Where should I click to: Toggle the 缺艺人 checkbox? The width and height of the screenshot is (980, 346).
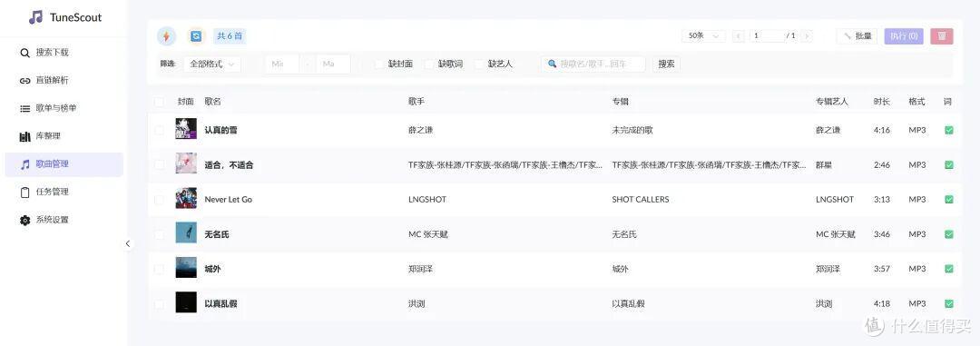click(x=479, y=64)
